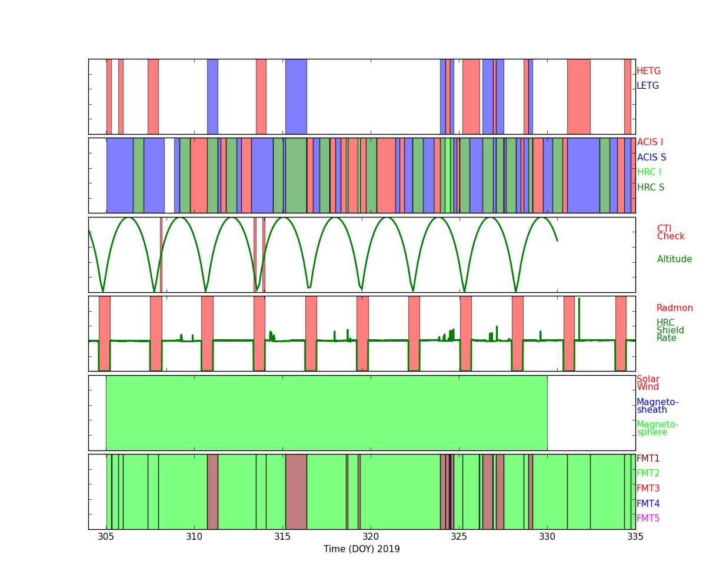The height and width of the screenshot is (588, 706).
Task: Click the HETG legend label
Action: (x=648, y=71)
